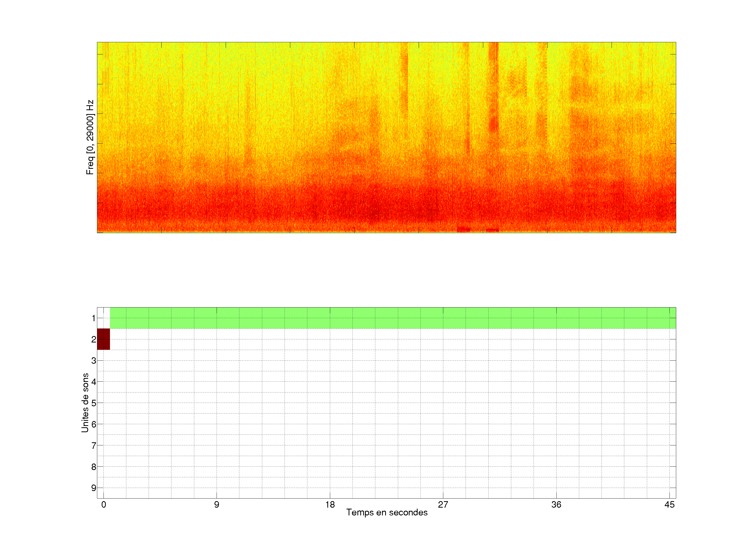747x560 pixels.
Task: Click y-axis tick label 5
Action: pyautogui.click(x=94, y=403)
